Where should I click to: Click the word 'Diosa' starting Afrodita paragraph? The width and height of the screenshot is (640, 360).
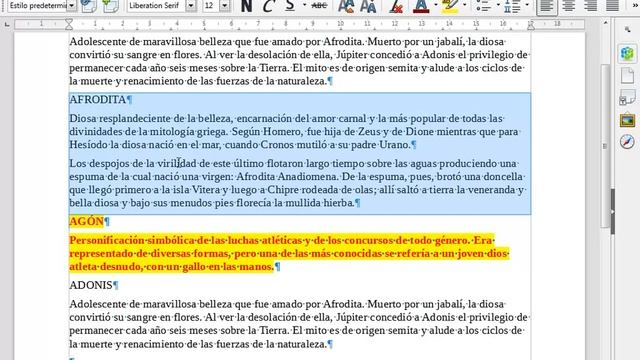[83, 118]
